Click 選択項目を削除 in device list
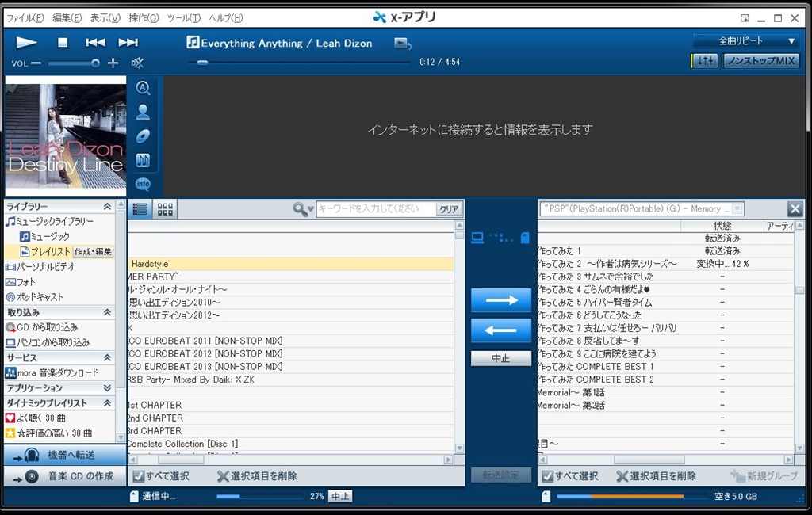Viewport: 812px width, 515px height. (x=656, y=476)
